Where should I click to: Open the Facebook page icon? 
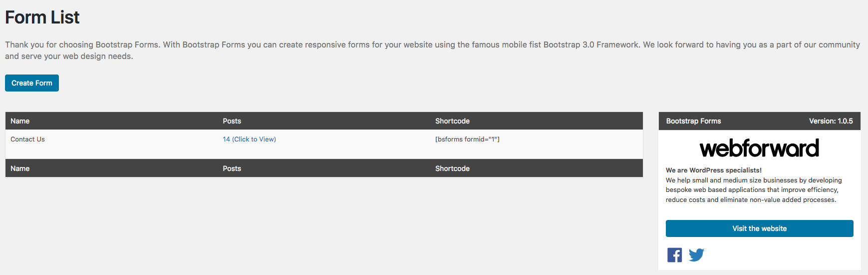pyautogui.click(x=674, y=255)
